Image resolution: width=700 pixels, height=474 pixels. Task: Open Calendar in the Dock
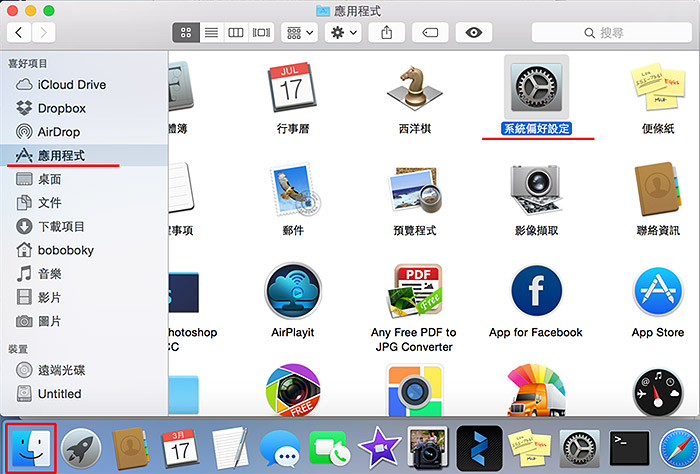click(179, 449)
